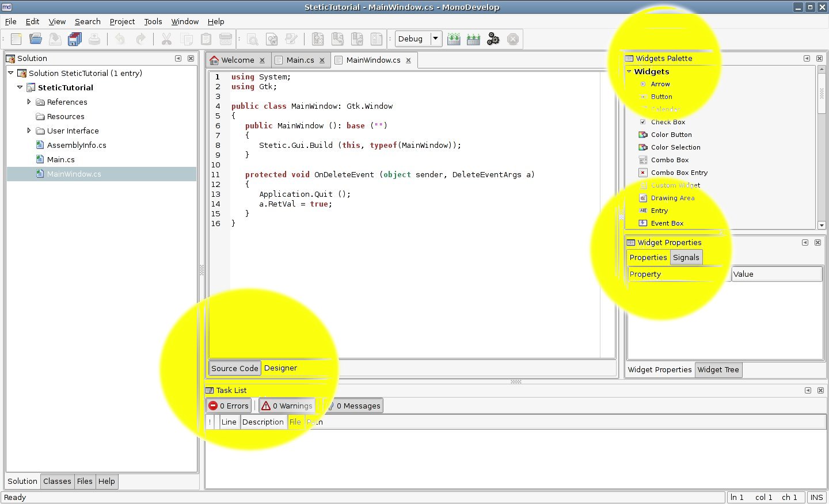Switch editor to Source Code view

[235, 368]
